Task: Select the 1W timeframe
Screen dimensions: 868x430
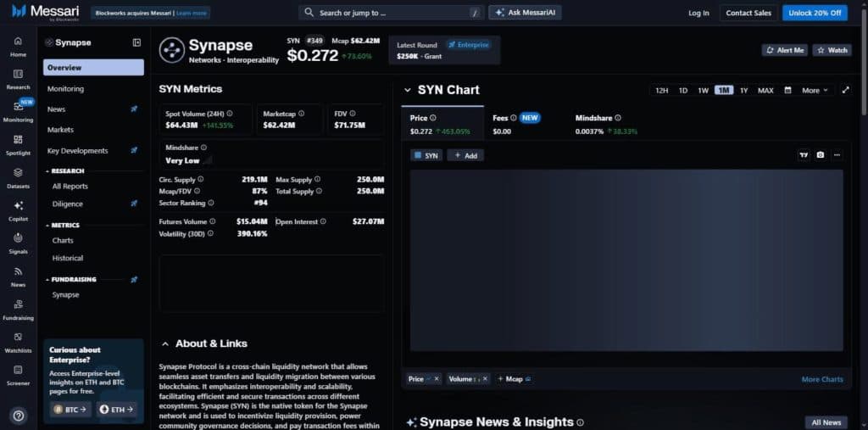Action: [x=703, y=90]
